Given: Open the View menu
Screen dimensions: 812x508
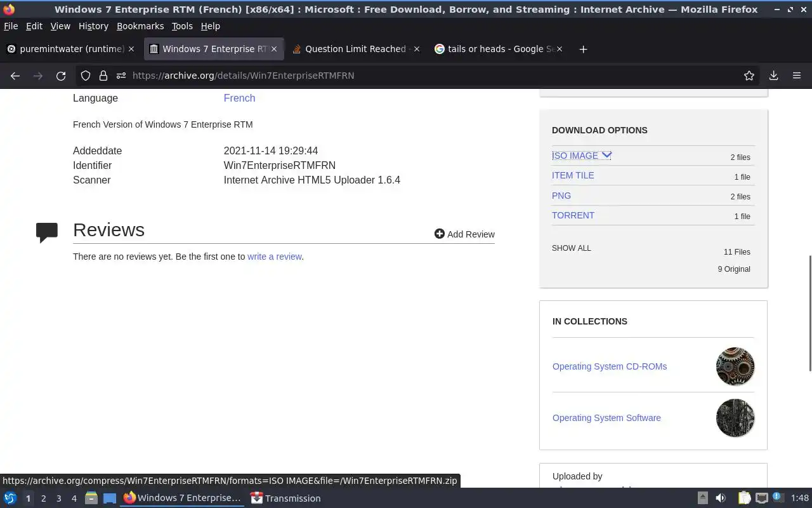Looking at the screenshot, I should [60, 26].
